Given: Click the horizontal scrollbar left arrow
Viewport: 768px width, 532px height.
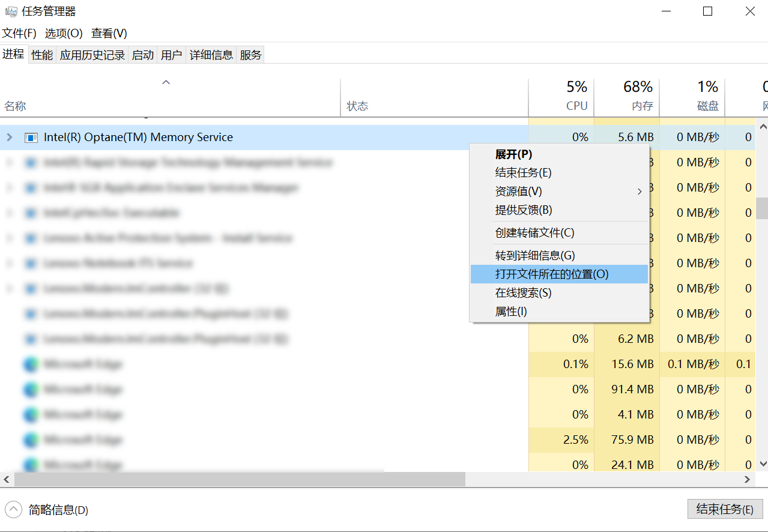Looking at the screenshot, I should (x=6, y=479).
